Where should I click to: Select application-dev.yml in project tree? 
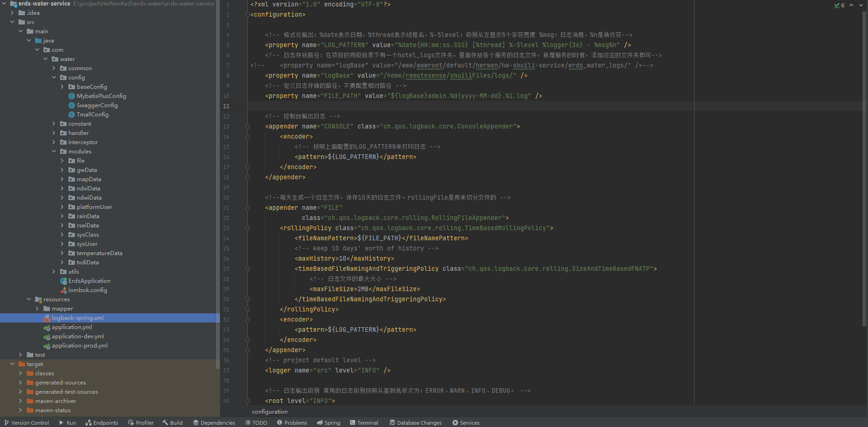[78, 336]
